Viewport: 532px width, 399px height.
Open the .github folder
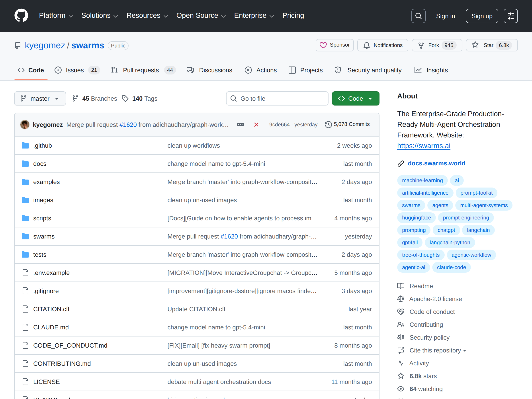[43, 145]
